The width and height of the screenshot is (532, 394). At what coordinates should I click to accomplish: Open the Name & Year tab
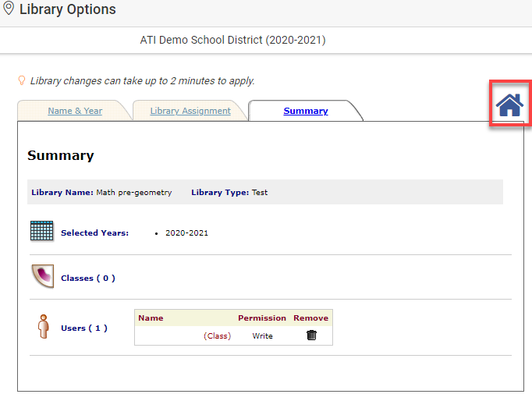(x=75, y=111)
